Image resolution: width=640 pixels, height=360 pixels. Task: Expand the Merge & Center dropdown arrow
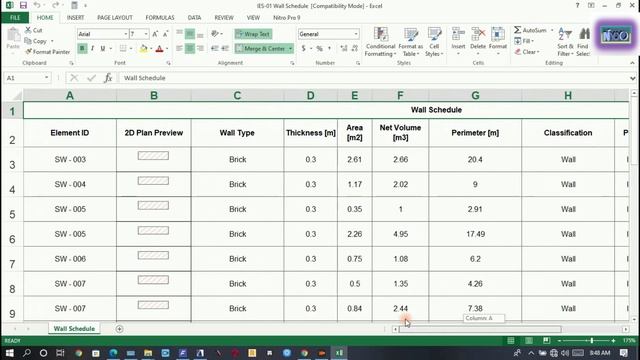coord(291,49)
